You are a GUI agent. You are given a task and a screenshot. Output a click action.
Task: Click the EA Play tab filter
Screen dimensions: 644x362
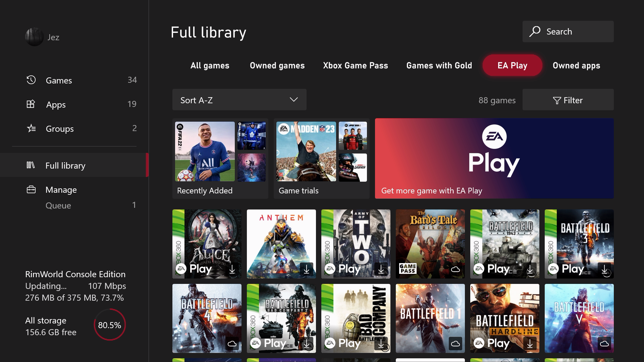[512, 65]
